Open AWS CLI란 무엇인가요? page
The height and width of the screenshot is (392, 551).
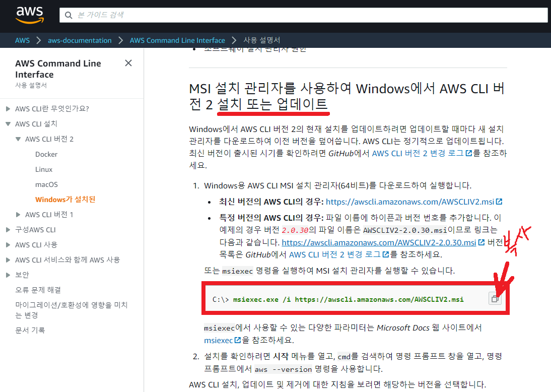point(52,109)
